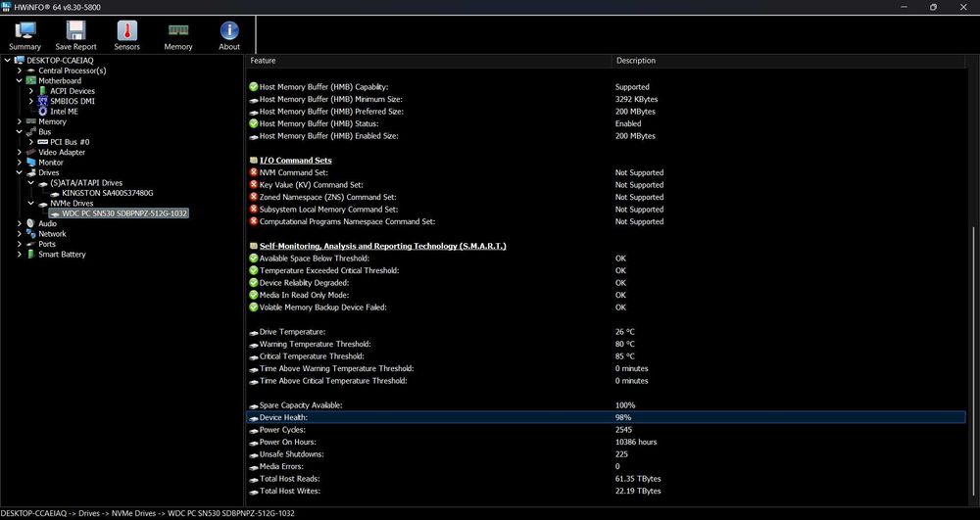The height and width of the screenshot is (520, 980).
Task: Click the KINGSTON drive icon
Action: pos(54,194)
